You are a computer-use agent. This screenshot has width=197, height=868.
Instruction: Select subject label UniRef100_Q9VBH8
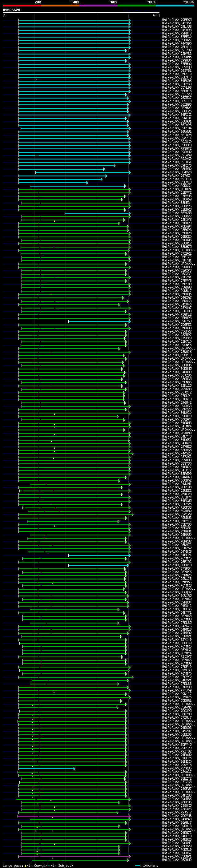tap(177, 460)
